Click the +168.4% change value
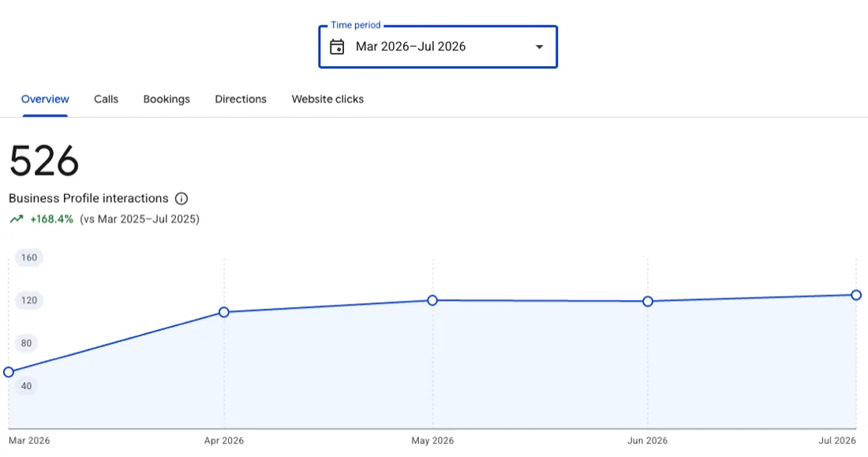Image resolution: width=868 pixels, height=457 pixels. coord(51,219)
